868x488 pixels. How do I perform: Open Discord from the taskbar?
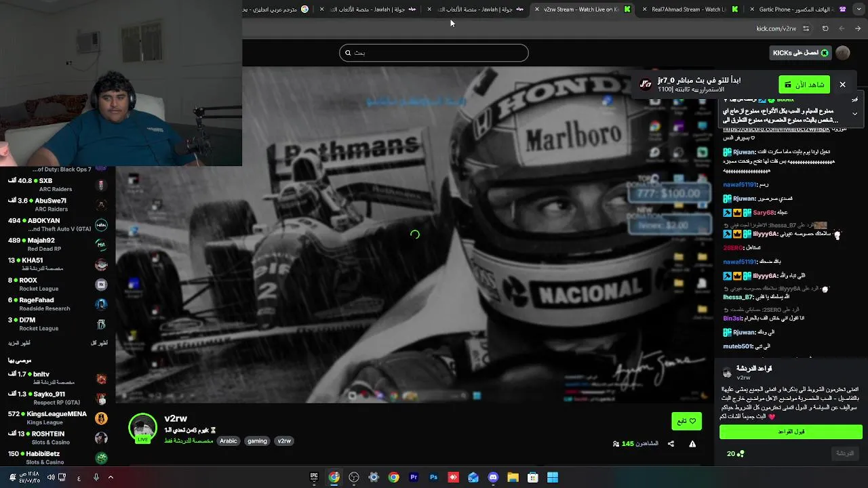(493, 477)
